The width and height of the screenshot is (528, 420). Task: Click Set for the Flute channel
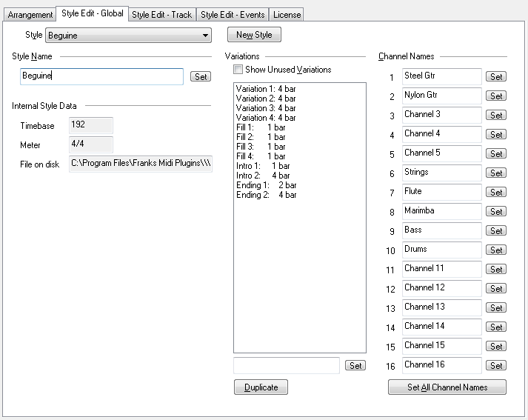pyautogui.click(x=496, y=193)
